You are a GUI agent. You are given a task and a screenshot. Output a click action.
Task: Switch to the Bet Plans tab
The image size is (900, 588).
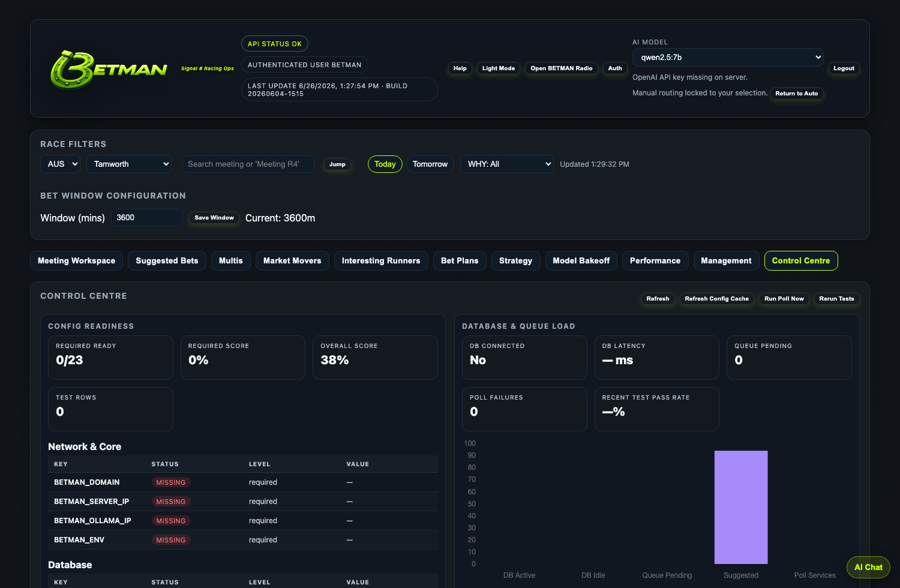tap(460, 260)
